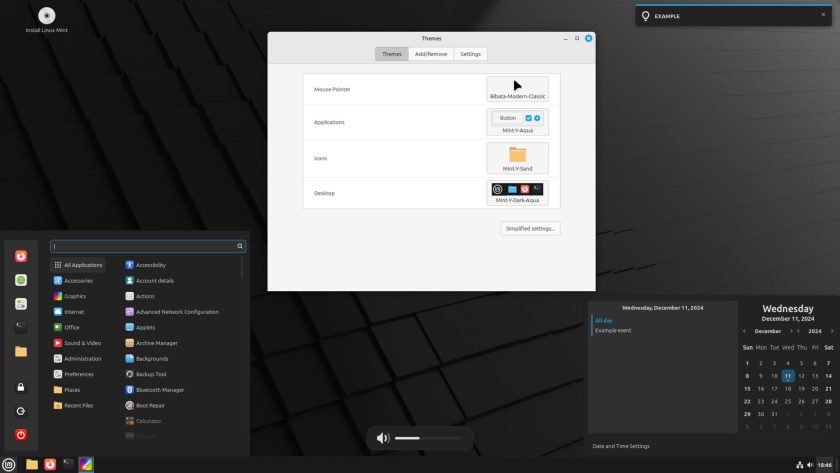Image resolution: width=840 pixels, height=473 pixels.
Task: Click the Firefox favorite in the menu sidebar
Action: (x=21, y=256)
